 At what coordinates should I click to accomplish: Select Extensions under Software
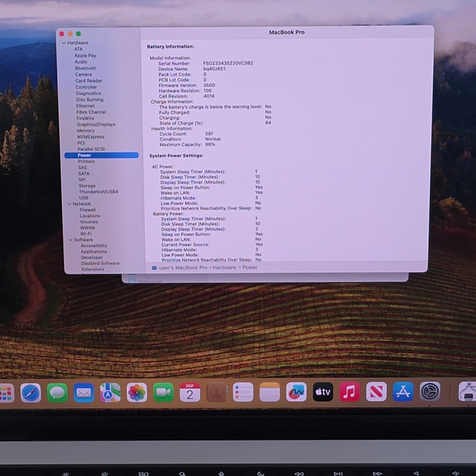[x=93, y=269]
